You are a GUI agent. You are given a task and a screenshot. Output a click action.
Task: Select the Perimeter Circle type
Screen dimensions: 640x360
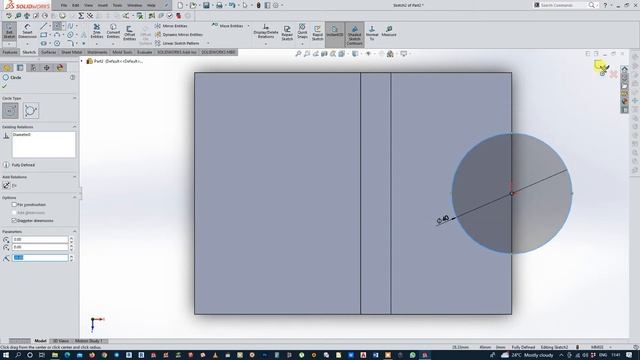[x=31, y=111]
